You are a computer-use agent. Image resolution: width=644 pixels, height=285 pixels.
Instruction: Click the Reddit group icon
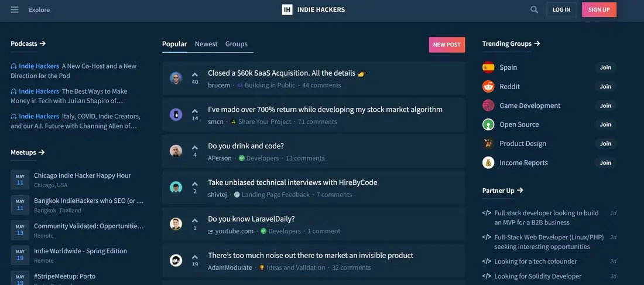pyautogui.click(x=488, y=86)
